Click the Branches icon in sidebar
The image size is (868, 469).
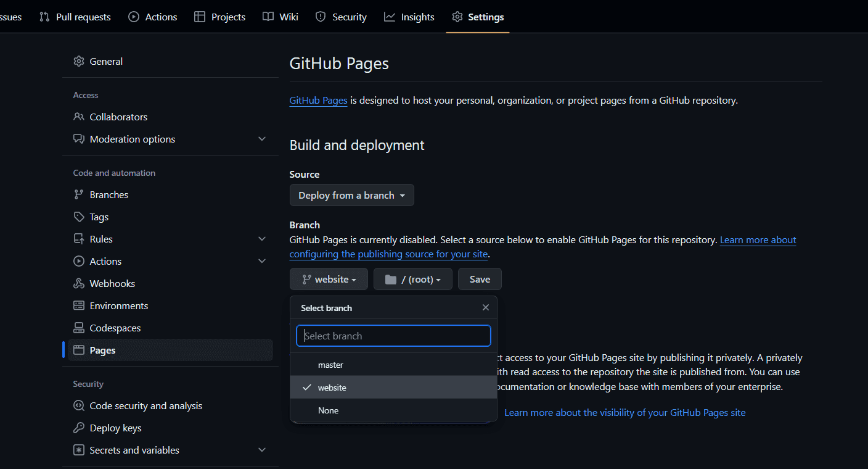78,194
